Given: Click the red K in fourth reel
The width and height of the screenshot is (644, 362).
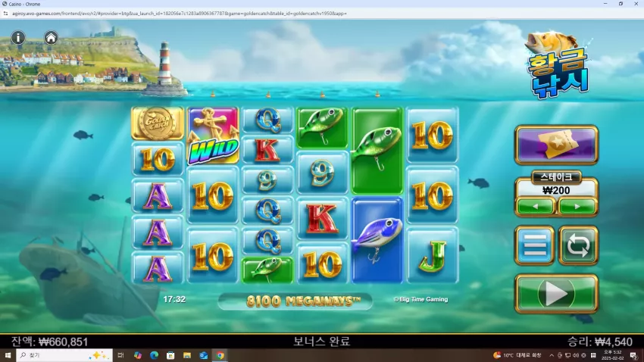Looking at the screenshot, I should point(323,218).
